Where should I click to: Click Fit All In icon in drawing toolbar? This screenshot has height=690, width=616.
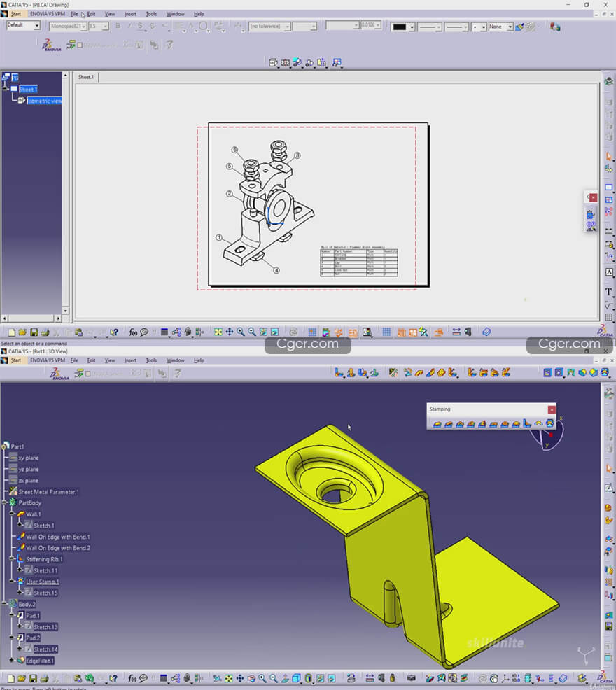[x=218, y=332]
